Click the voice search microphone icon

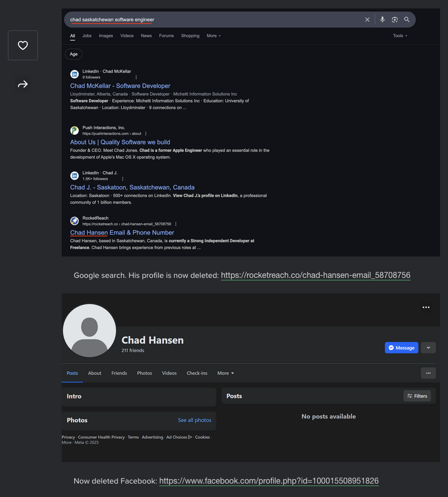coord(382,19)
